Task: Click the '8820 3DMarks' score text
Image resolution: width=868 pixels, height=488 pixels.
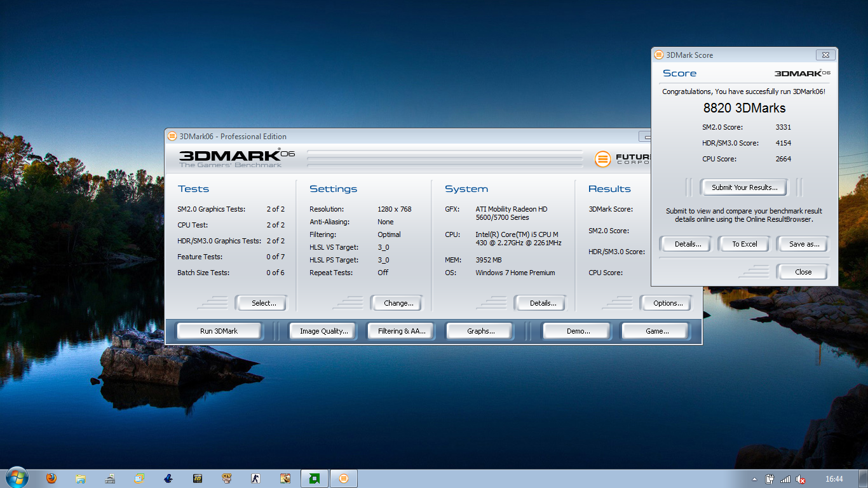Action: [744, 108]
